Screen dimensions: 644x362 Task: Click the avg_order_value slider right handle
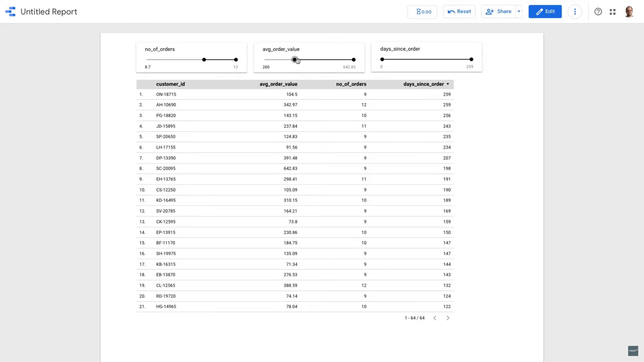(x=353, y=60)
